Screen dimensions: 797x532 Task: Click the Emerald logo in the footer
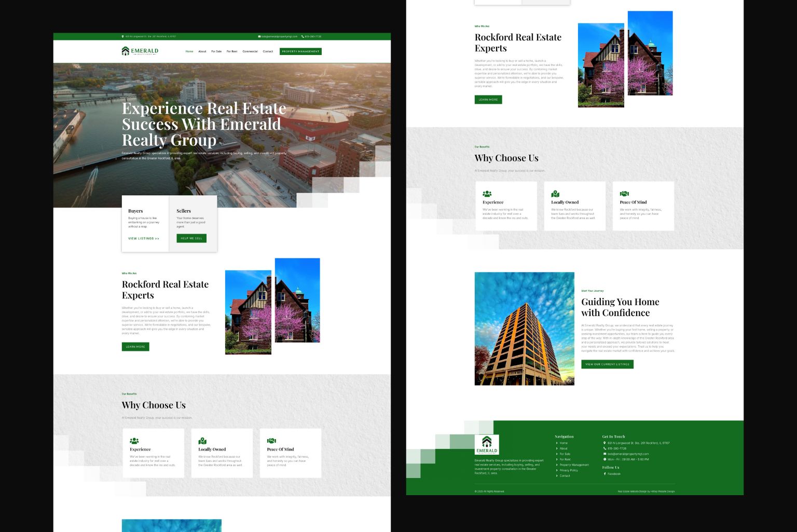[x=487, y=445]
